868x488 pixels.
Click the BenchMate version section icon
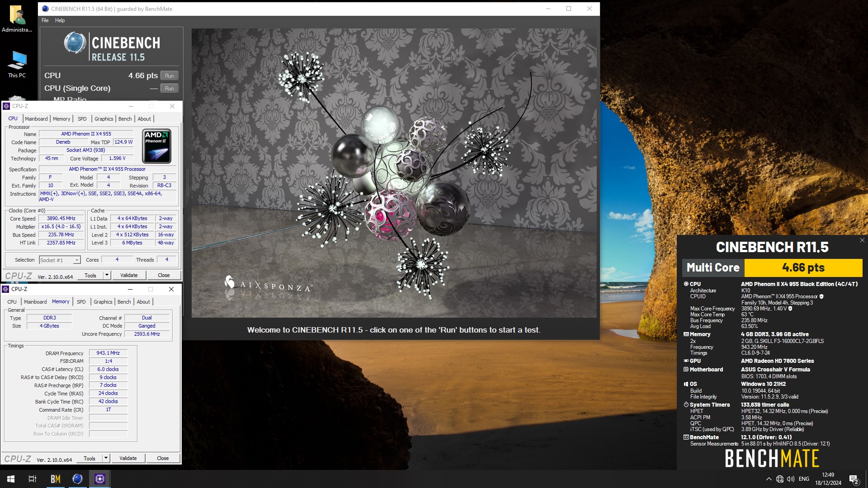pos(686,437)
